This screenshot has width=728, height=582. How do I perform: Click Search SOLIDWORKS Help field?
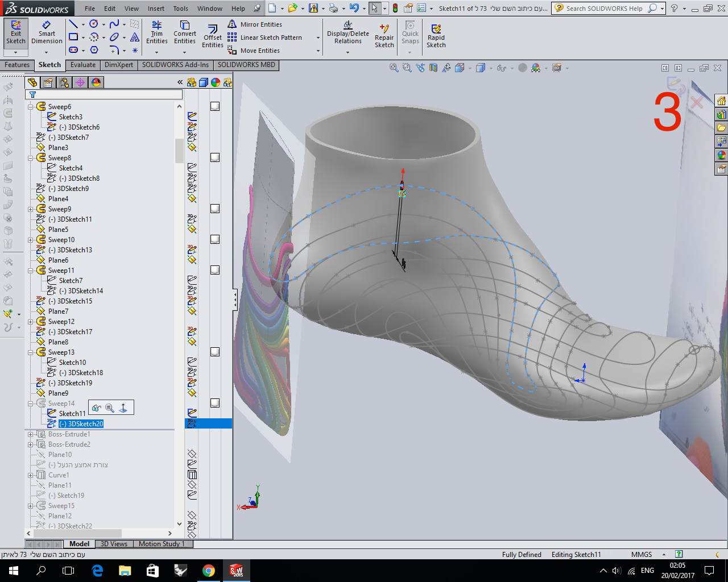605,9
